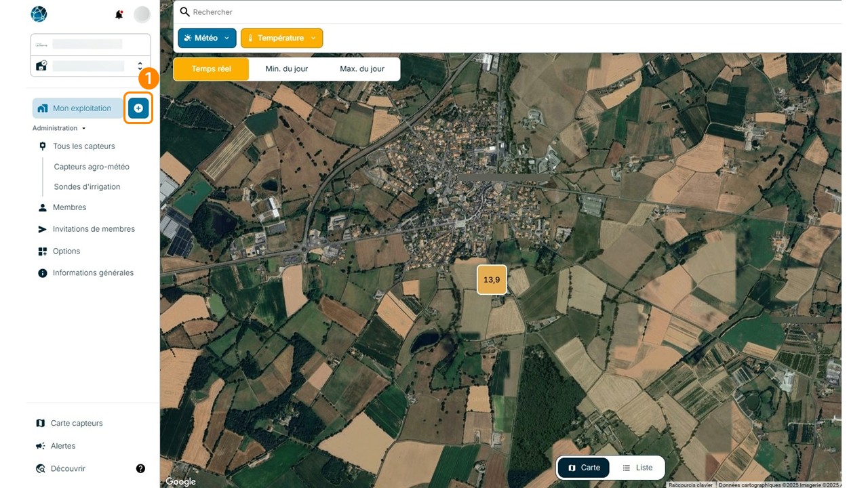Open the organization selector field
Screen dimensions: 868x488
90,44
